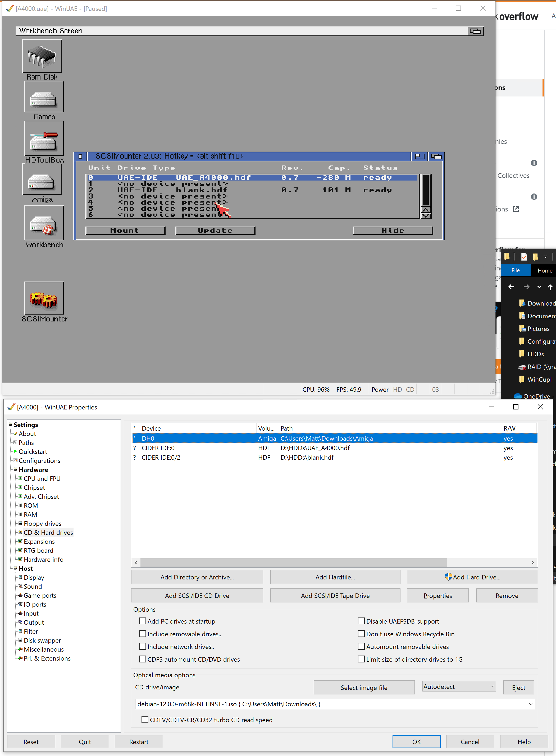
Task: Enable Add PC drives at startup
Action: 143,621
